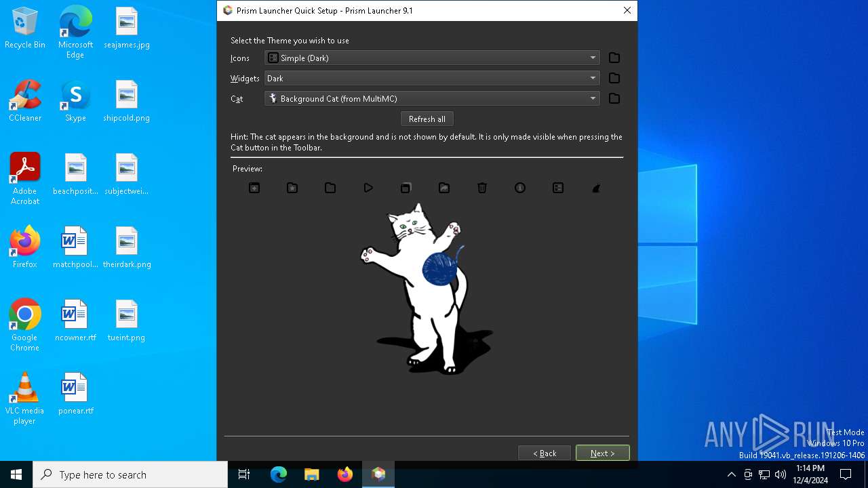Select the seajames.jpg desktop file
The image size is (868, 488).
(x=127, y=28)
